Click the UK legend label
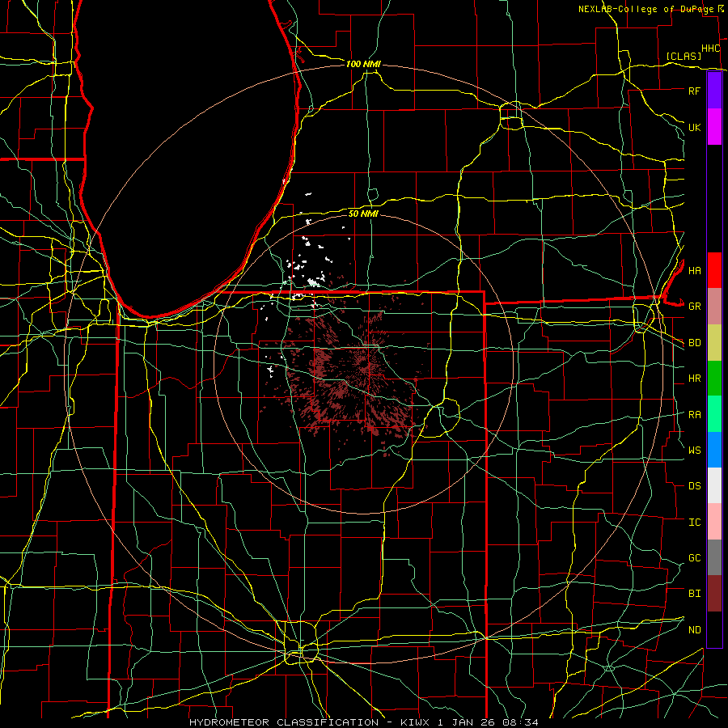728x728 pixels. 695,127
